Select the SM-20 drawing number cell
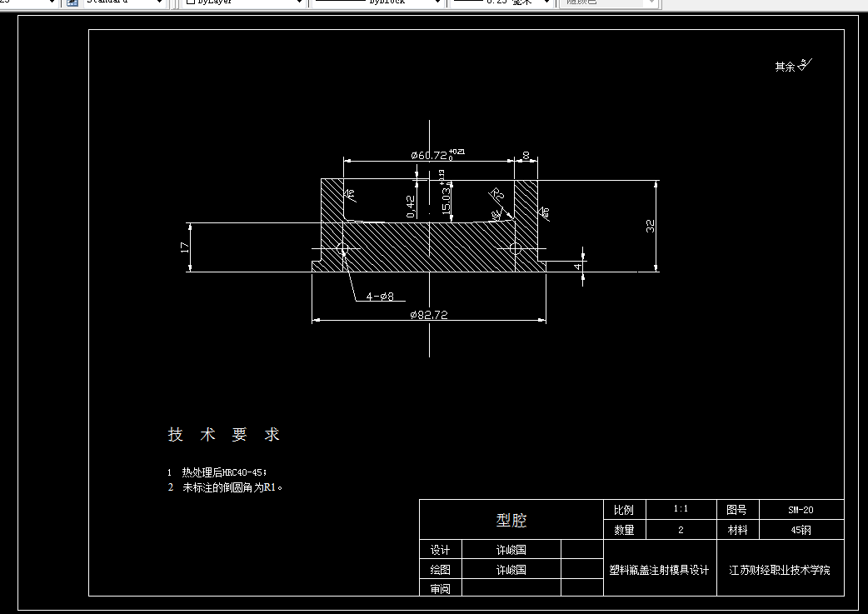This screenshot has height=614, width=868. click(801, 509)
